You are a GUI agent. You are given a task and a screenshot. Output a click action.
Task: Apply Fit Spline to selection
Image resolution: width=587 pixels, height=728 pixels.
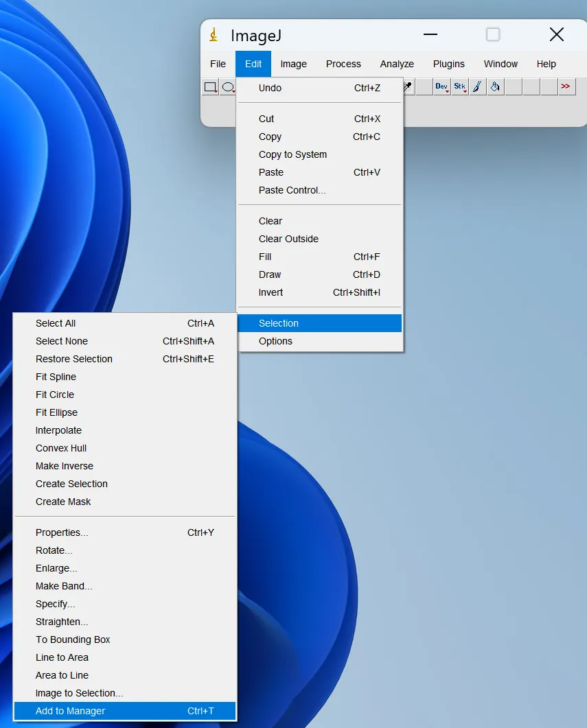125,377
